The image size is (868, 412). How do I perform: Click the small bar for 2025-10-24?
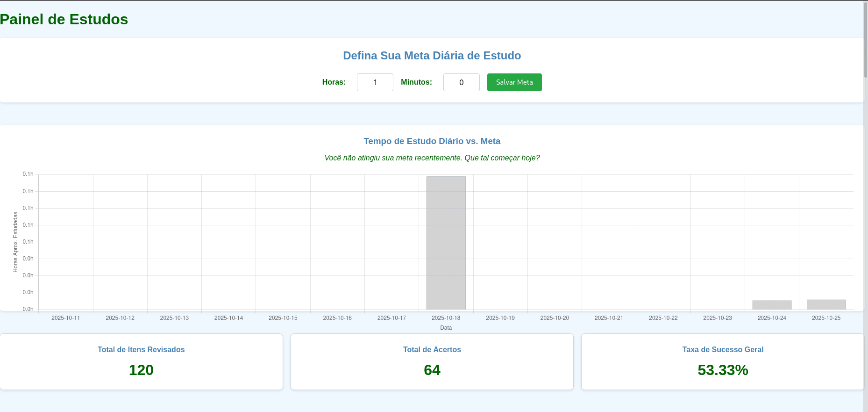click(x=772, y=305)
